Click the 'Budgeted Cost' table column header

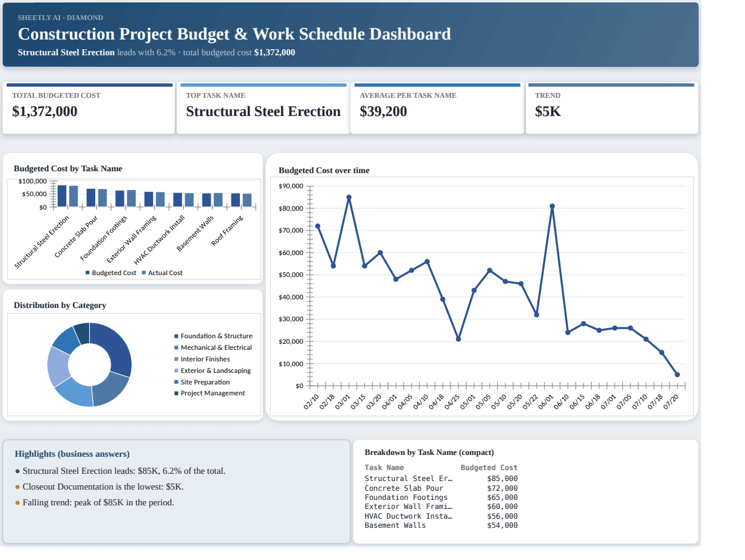[489, 468]
